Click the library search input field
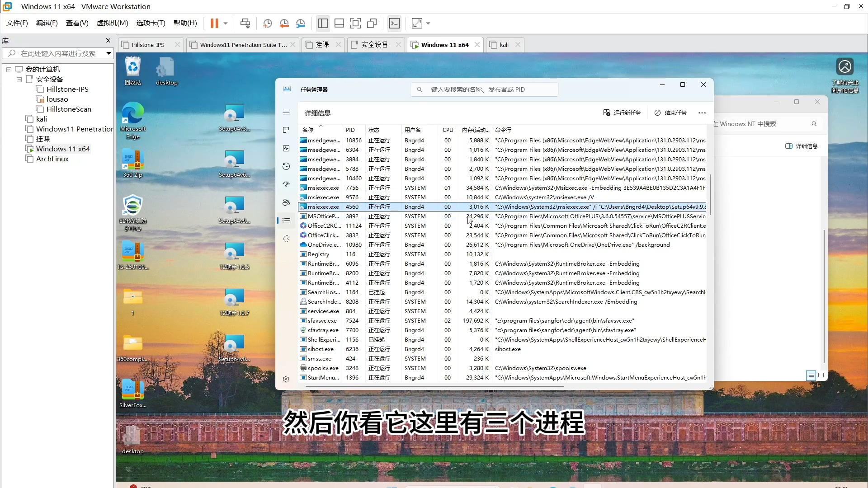 [58, 53]
